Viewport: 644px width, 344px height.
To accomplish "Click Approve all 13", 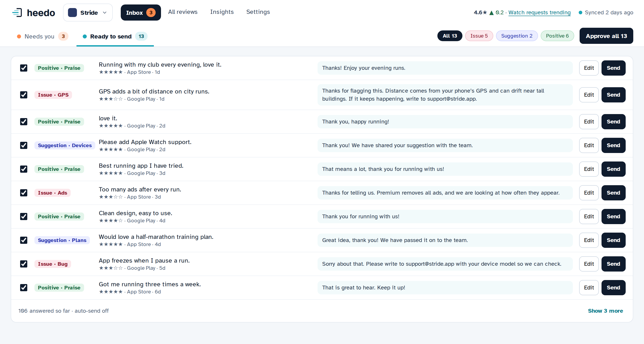I will pyautogui.click(x=606, y=36).
